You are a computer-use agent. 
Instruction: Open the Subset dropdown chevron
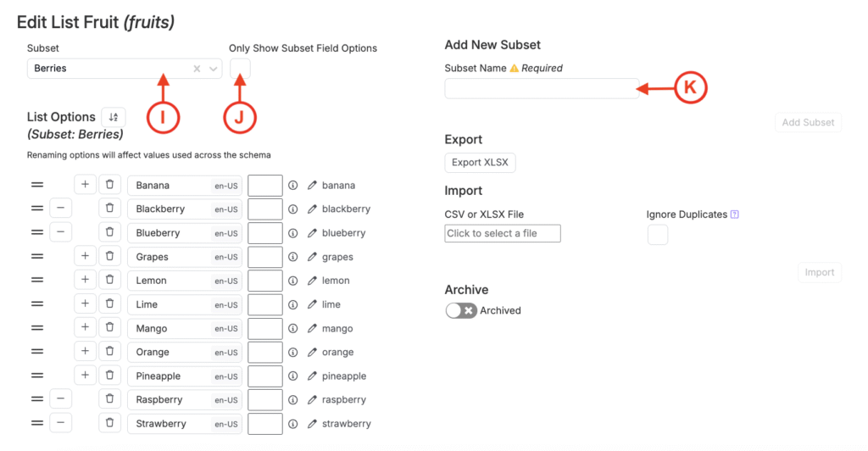pos(214,69)
